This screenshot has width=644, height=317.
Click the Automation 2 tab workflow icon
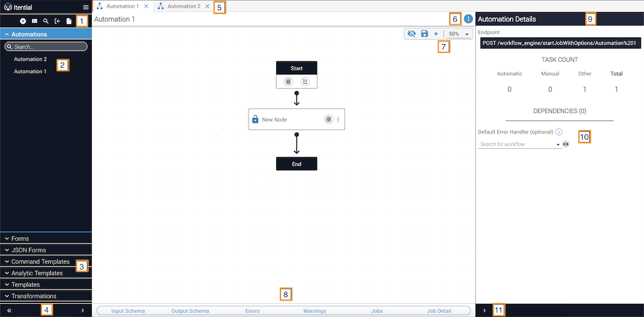click(160, 6)
